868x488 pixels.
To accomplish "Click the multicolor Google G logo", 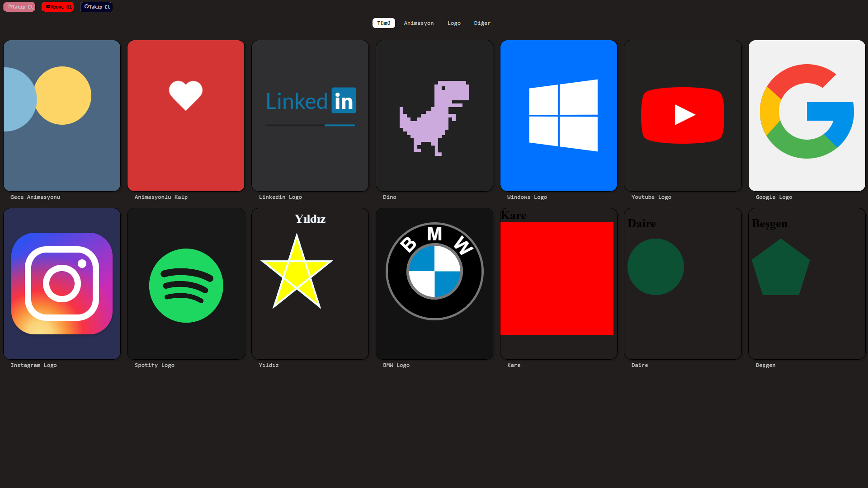I will point(807,111).
